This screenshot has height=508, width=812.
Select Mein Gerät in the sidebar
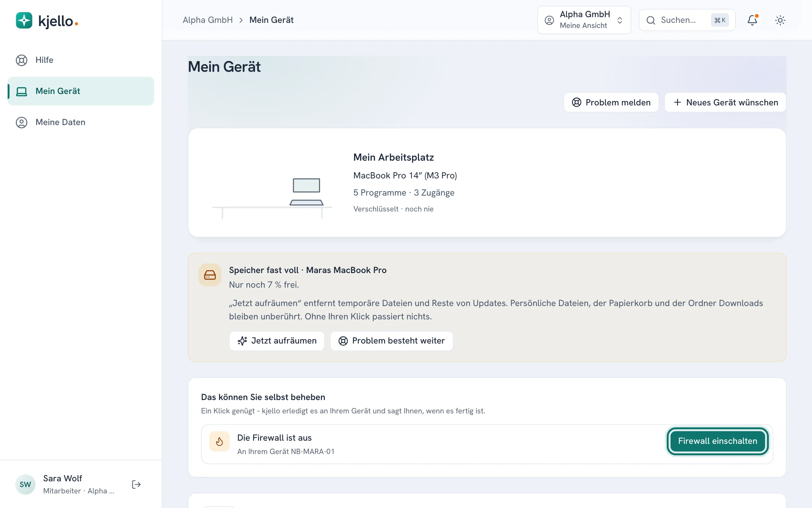coord(81,91)
